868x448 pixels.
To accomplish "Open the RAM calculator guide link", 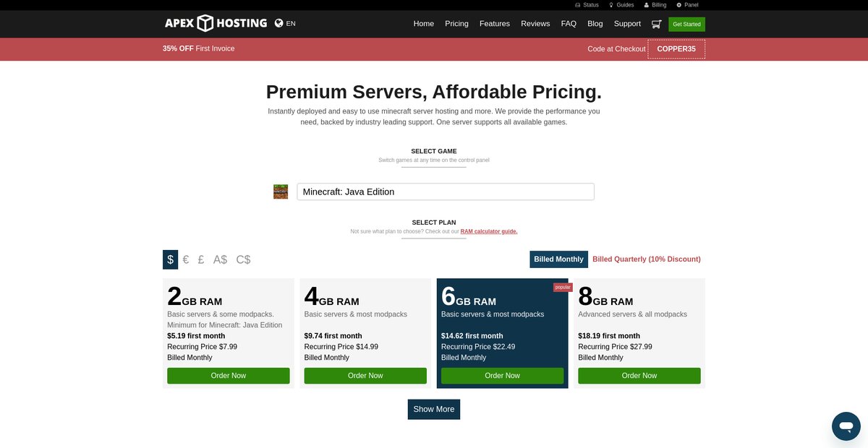I will pos(489,231).
